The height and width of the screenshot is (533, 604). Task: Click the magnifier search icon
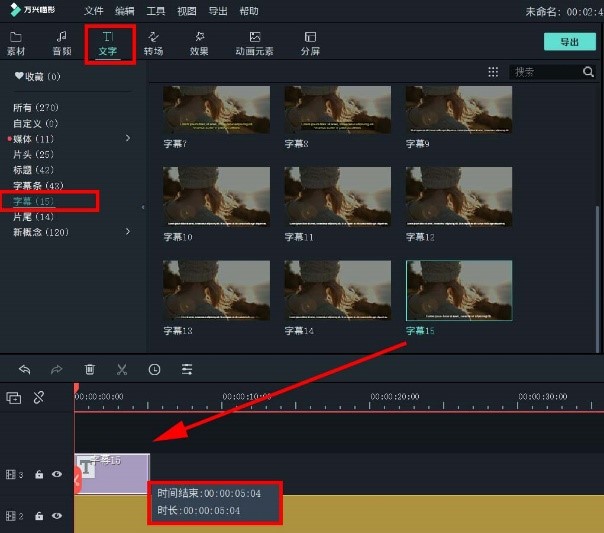click(x=588, y=72)
